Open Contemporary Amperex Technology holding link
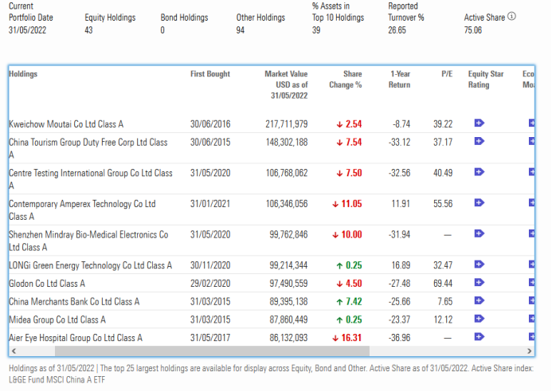Image resolution: width=552 pixels, height=392 pixels. pos(82,204)
